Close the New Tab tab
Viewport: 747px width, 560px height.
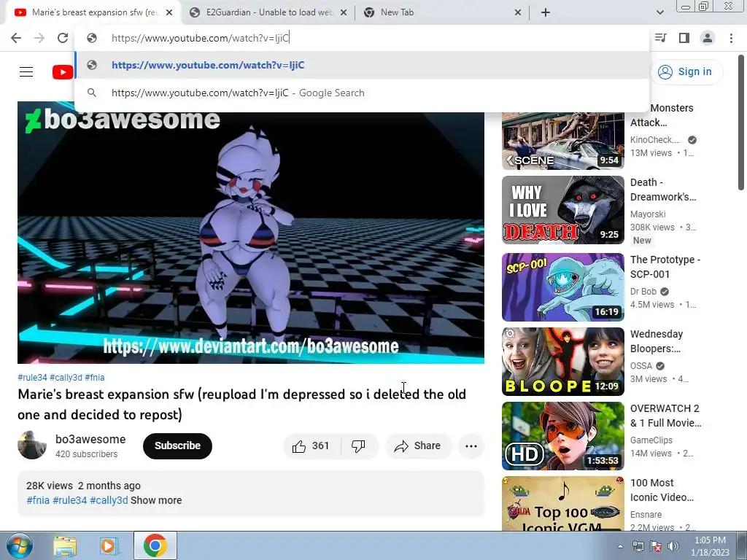[x=518, y=13]
